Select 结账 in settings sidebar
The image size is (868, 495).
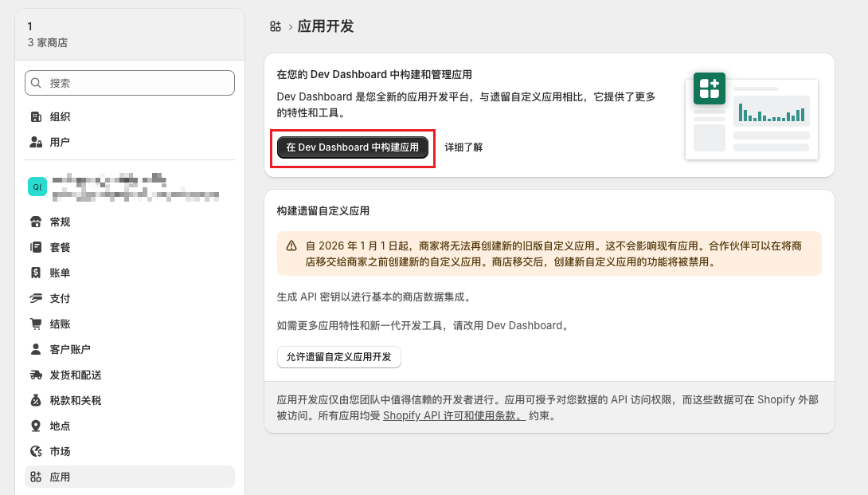tap(130, 324)
